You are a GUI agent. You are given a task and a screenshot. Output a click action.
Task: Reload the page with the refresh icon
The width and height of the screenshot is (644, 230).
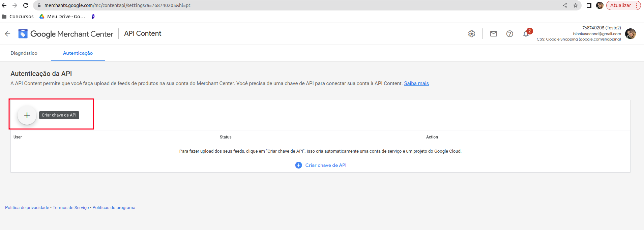[x=26, y=5]
